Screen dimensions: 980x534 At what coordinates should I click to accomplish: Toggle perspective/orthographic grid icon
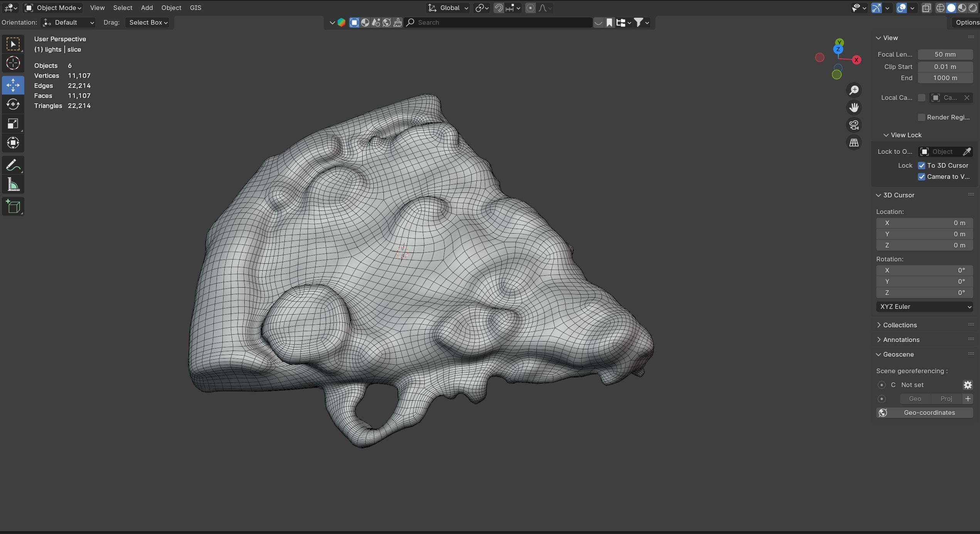(x=854, y=143)
